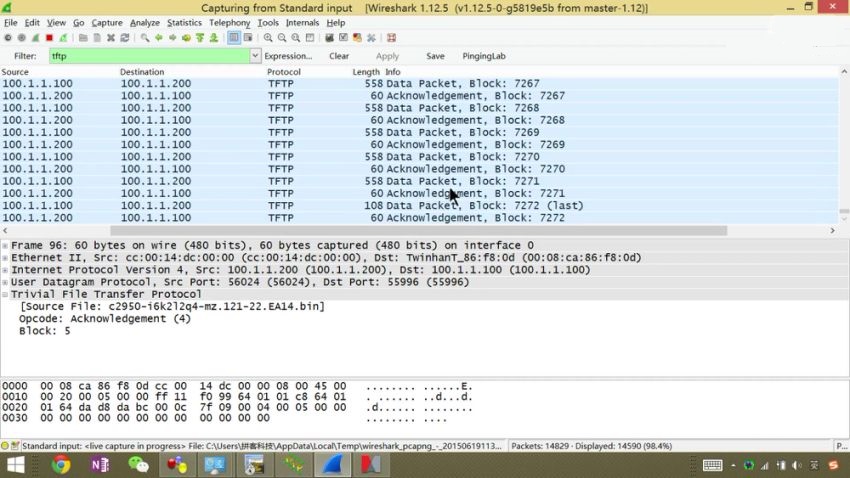Clear the display filter
Screen dimensions: 850x478
(x=339, y=56)
